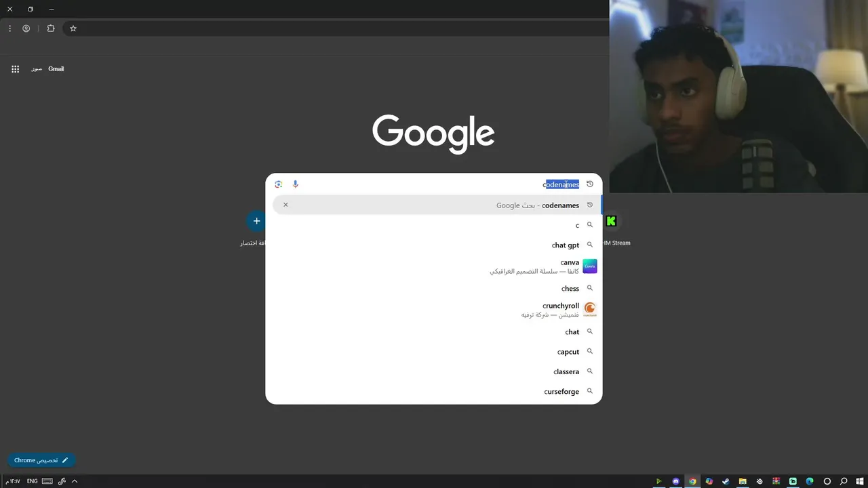
Task: Choose the classera search suggestion
Action: coord(434,371)
